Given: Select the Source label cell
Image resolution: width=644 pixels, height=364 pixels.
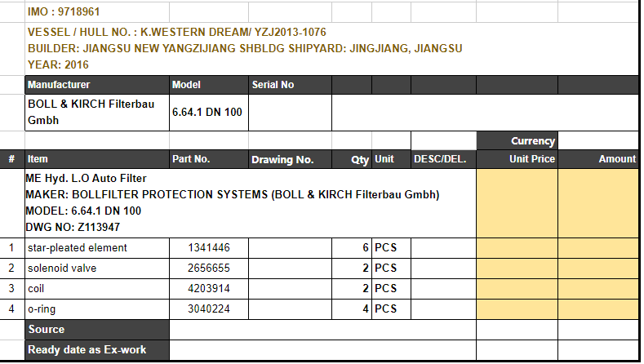Looking at the screenshot, I should tap(96, 330).
